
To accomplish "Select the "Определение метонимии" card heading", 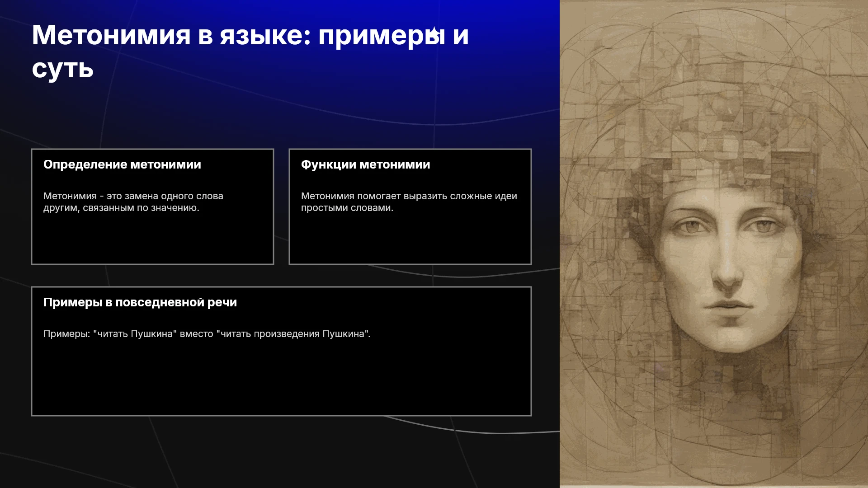I will click(122, 164).
